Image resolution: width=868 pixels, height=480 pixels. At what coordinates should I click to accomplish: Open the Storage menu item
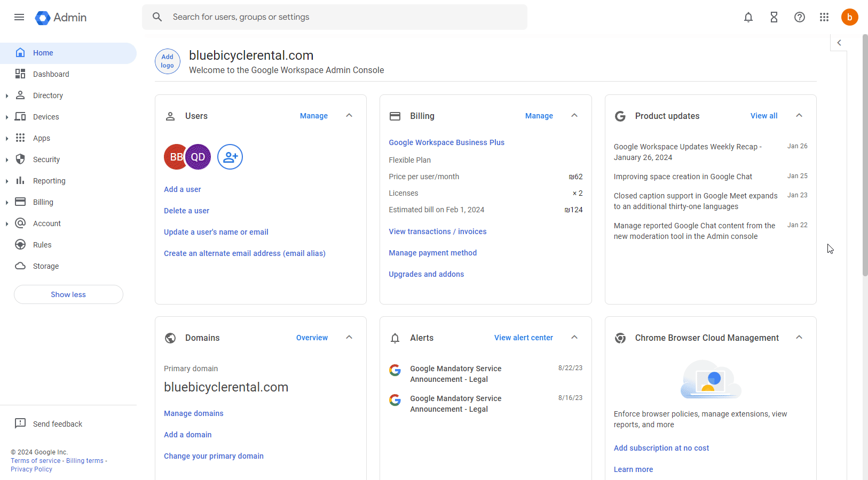[68, 266]
